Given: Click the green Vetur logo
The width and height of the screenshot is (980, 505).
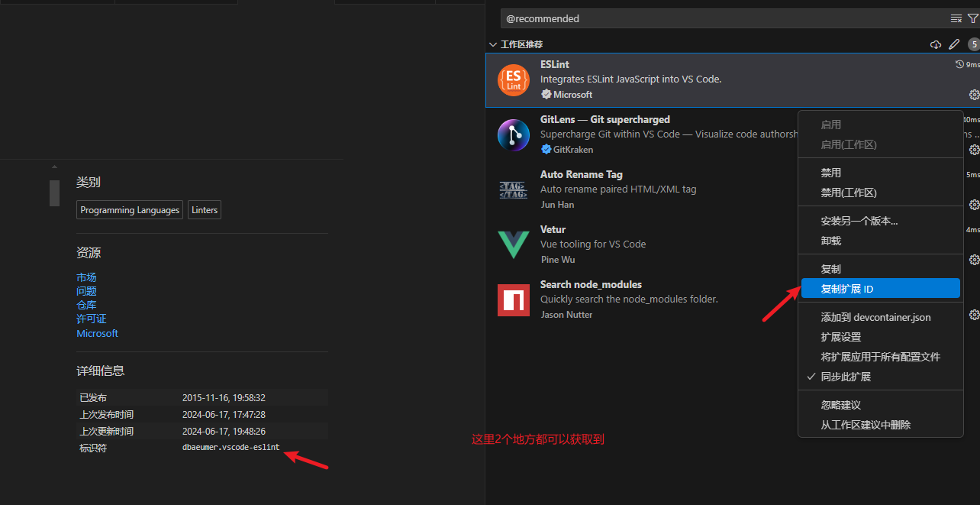Looking at the screenshot, I should pyautogui.click(x=514, y=244).
